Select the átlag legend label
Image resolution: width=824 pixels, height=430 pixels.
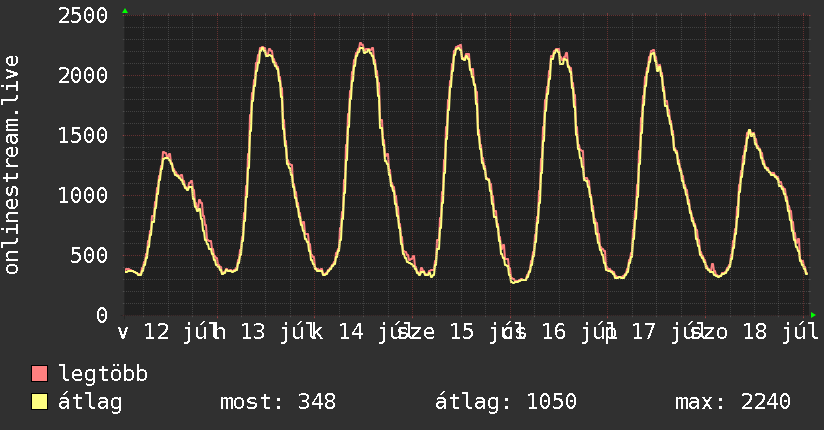pyautogui.click(x=90, y=402)
